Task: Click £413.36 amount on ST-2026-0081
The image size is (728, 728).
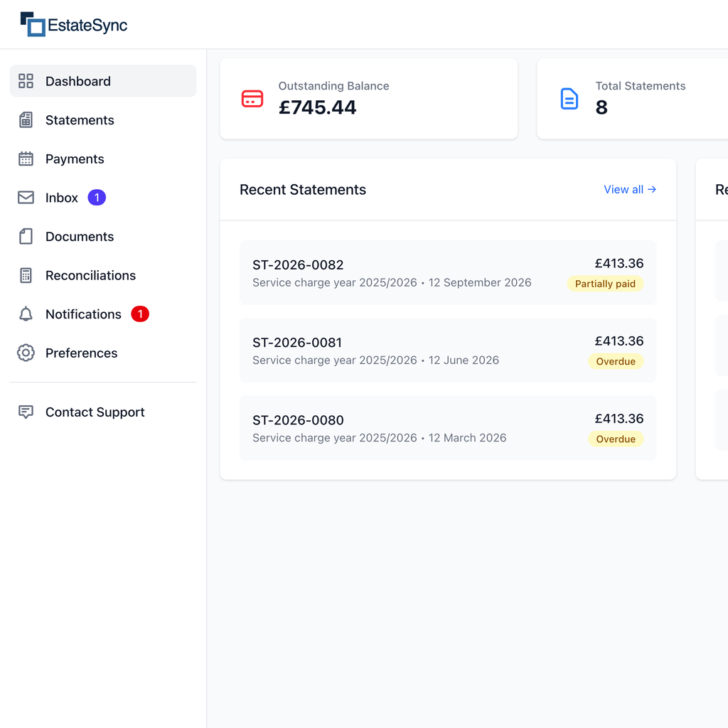Action: pos(619,341)
